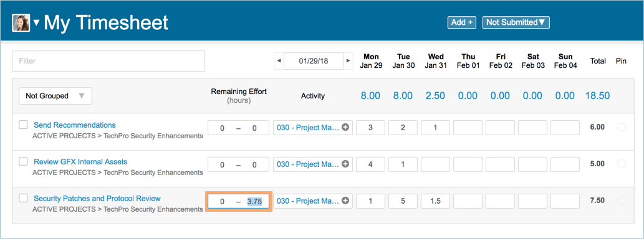Select Thursday hours cell for Send Recommendations
644x246 pixels.
click(x=468, y=128)
